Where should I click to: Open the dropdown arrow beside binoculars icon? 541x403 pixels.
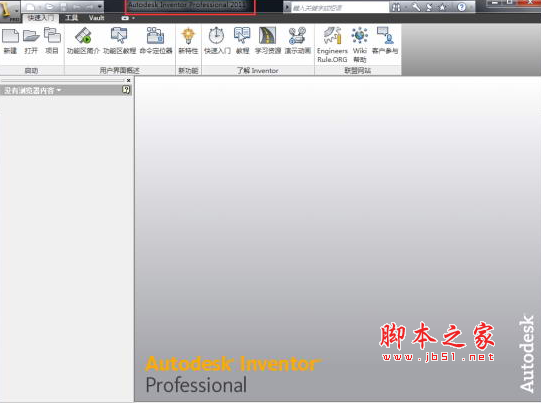coord(405,7)
